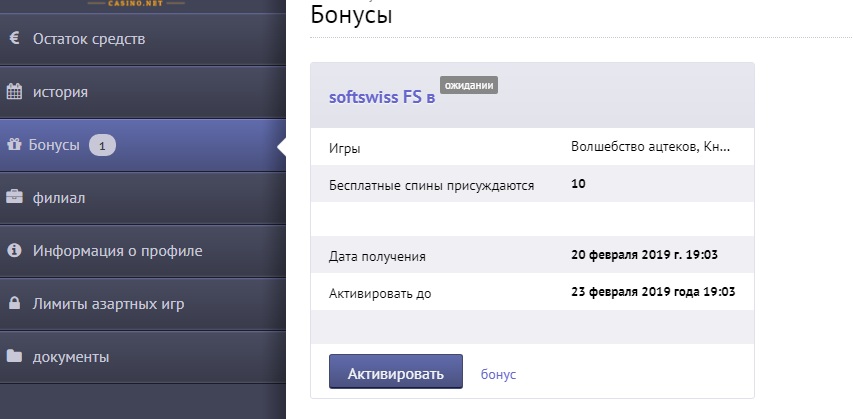853x419 pixels.
Task: Open the документы section
Action: click(71, 357)
